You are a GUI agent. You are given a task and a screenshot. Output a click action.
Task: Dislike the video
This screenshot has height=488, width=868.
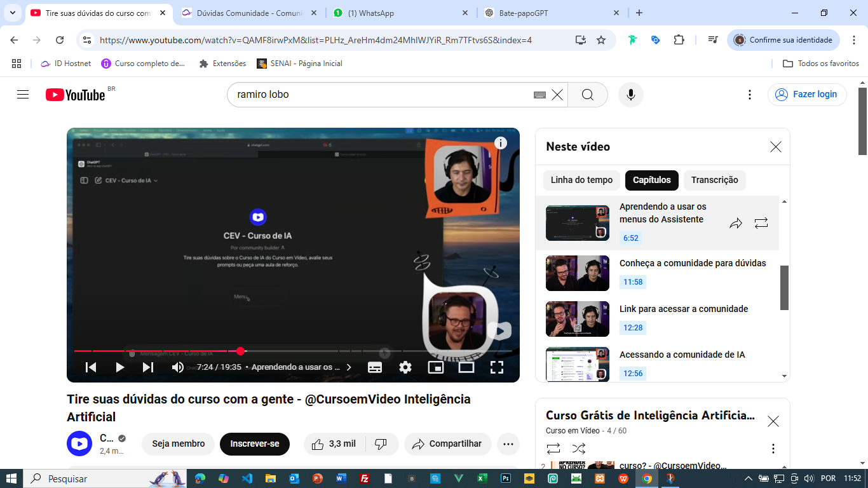(381, 444)
